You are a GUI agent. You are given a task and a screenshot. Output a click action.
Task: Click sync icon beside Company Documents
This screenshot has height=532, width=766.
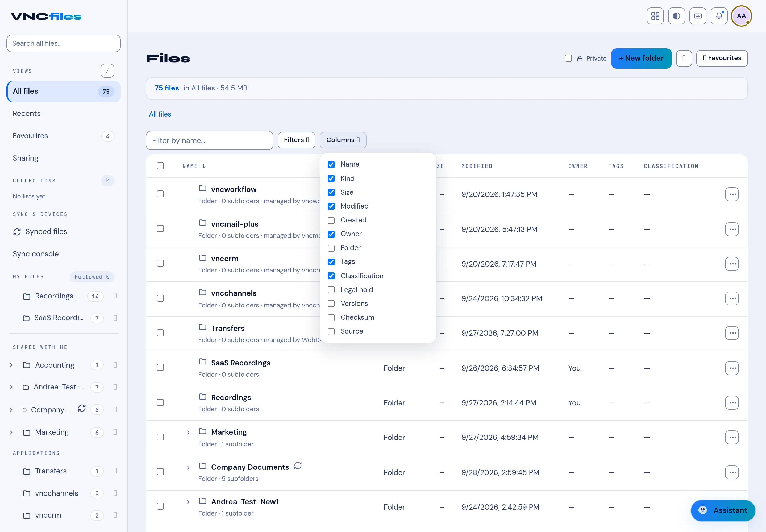pos(298,466)
